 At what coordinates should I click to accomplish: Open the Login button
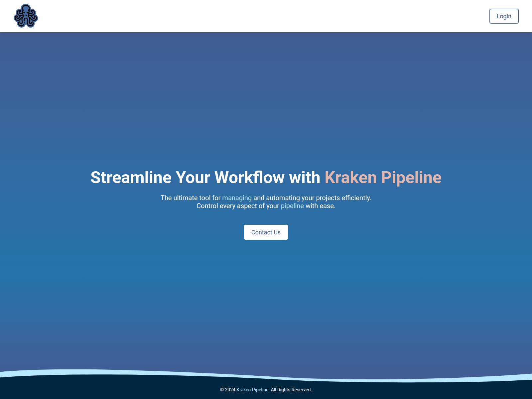[504, 16]
